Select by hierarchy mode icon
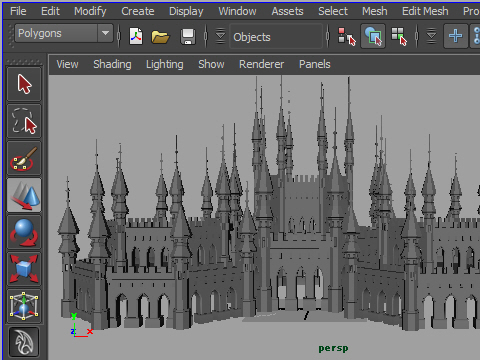This screenshot has height=360, width=480. 347,36
